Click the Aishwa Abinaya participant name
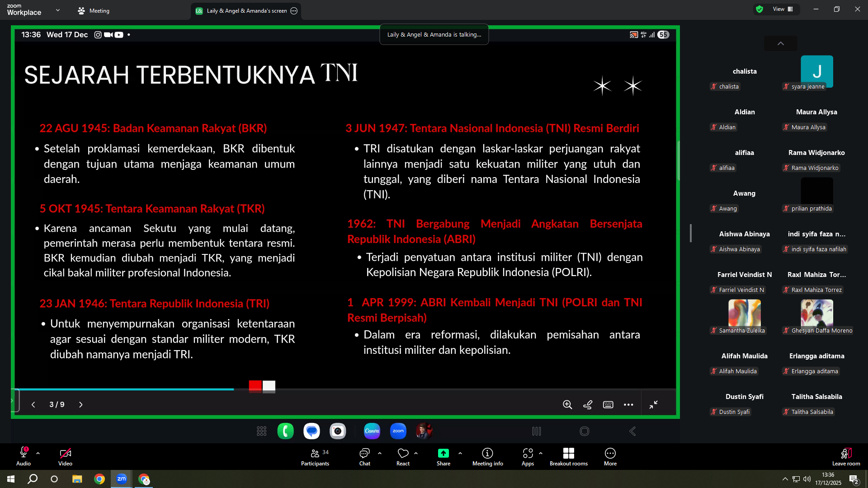Screen dimensions: 868x488 coord(744,234)
